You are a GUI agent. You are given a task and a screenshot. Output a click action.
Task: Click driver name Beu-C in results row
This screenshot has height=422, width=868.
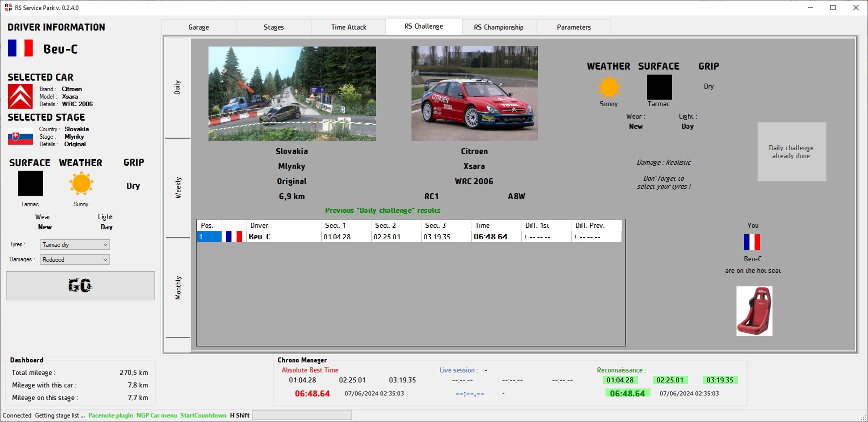(284, 237)
